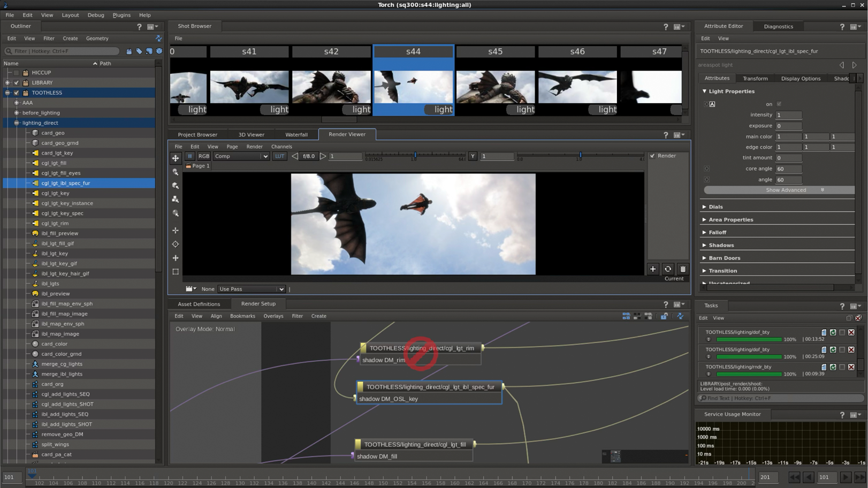The width and height of the screenshot is (868, 488).
Task: Restart the rndr_bty task
Action: click(x=833, y=367)
